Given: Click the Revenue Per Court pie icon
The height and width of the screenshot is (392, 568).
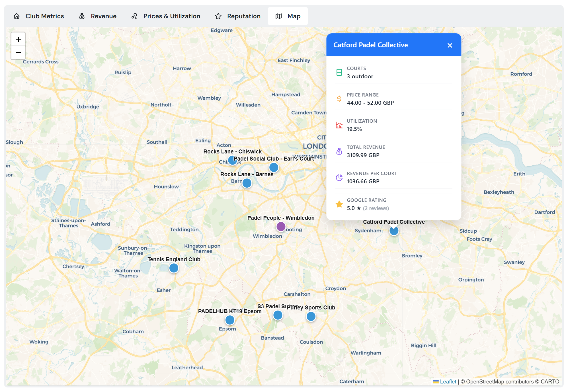Looking at the screenshot, I should point(339,178).
